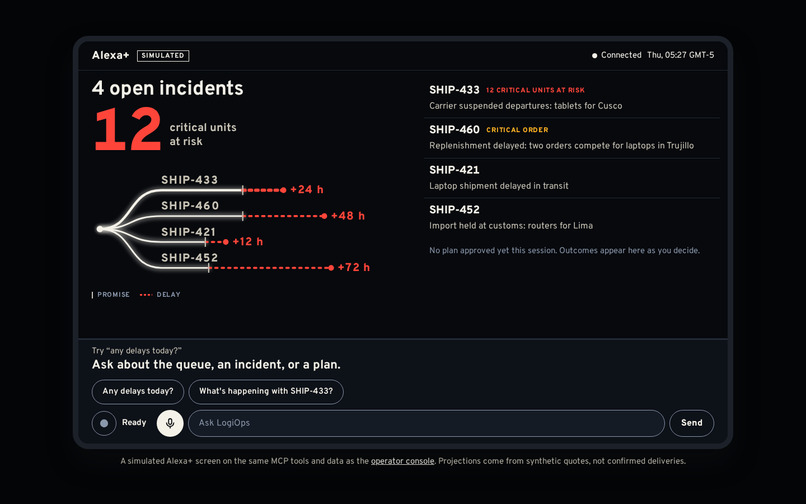Click the 'Replenishment delayed' description for SHIP-460
The height and width of the screenshot is (504, 806).
coord(561,146)
